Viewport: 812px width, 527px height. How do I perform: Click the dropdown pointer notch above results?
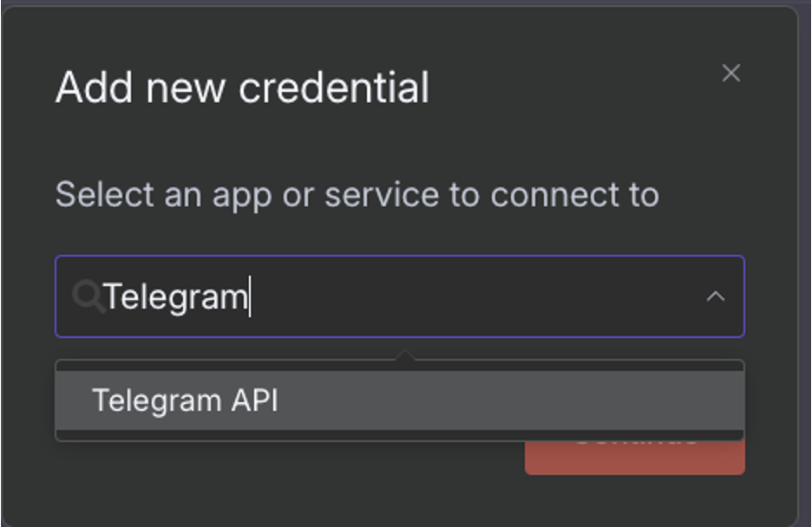click(x=403, y=355)
